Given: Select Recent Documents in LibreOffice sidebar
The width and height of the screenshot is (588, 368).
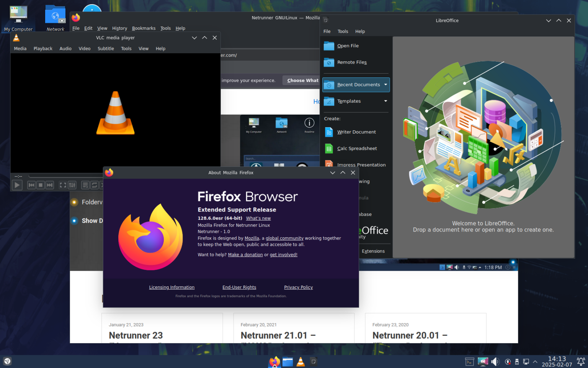Looking at the screenshot, I should coord(358,85).
